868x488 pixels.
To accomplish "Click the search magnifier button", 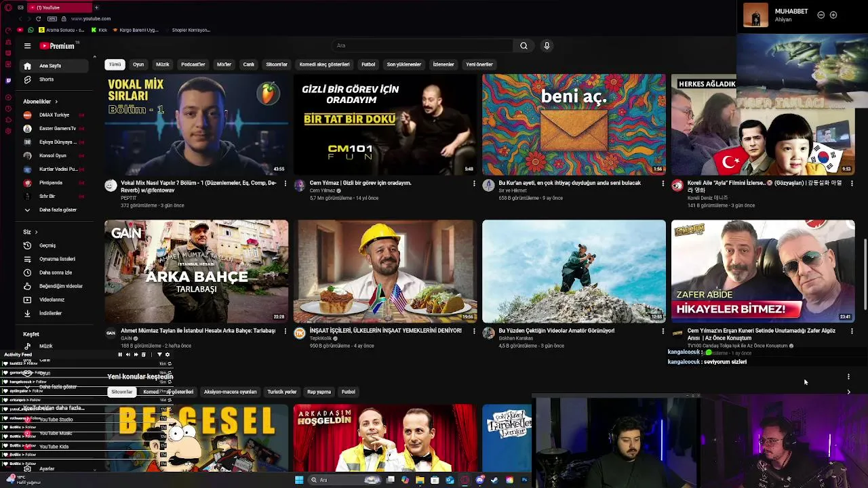I will pos(524,45).
